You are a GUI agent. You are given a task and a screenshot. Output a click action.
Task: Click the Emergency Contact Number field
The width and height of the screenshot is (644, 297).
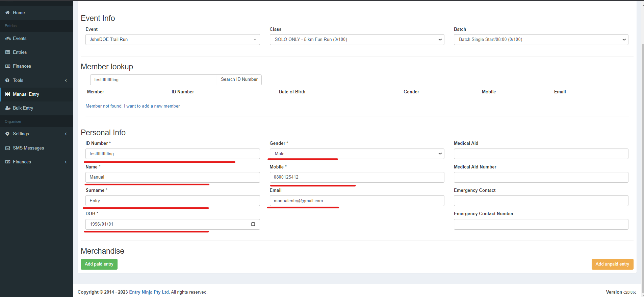[541, 224]
